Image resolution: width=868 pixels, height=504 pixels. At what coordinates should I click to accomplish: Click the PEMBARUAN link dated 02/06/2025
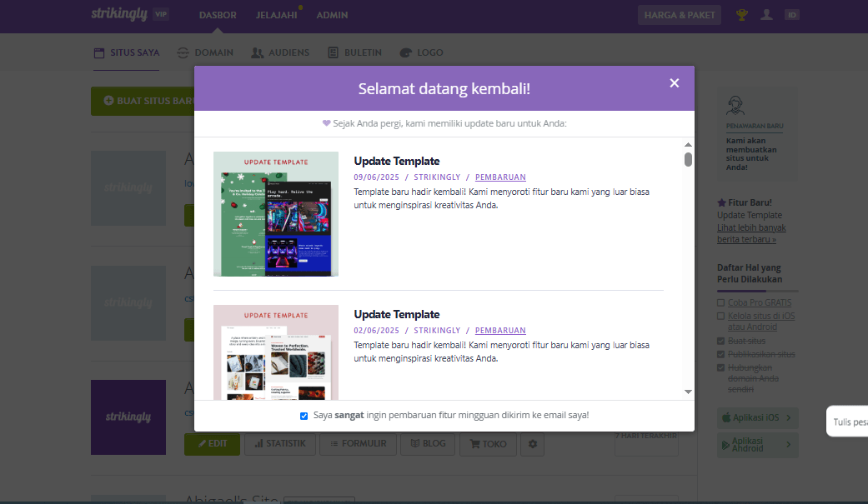pos(500,330)
